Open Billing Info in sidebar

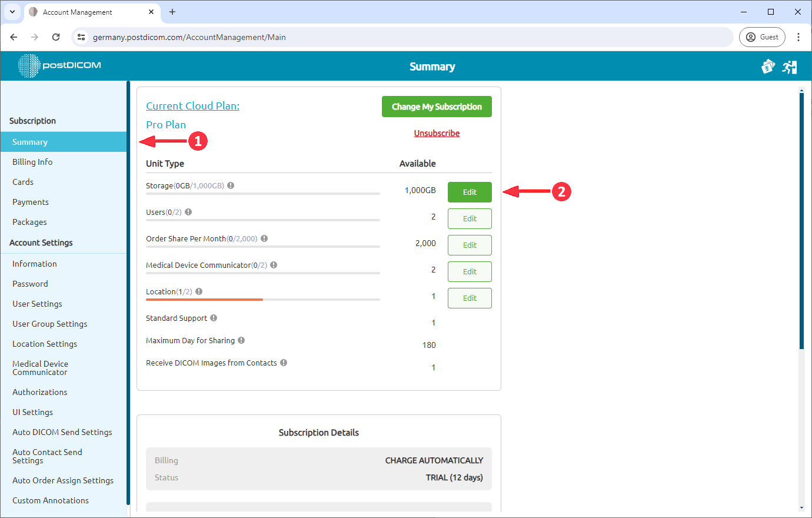point(32,162)
